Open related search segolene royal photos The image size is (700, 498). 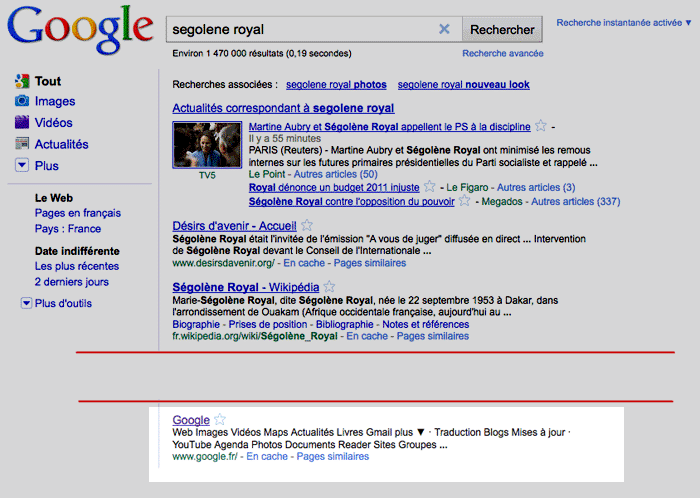coord(336,84)
